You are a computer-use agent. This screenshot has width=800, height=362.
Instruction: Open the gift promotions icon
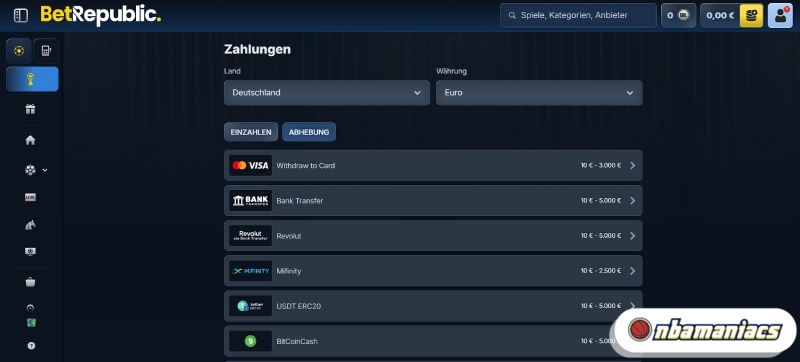(31, 109)
